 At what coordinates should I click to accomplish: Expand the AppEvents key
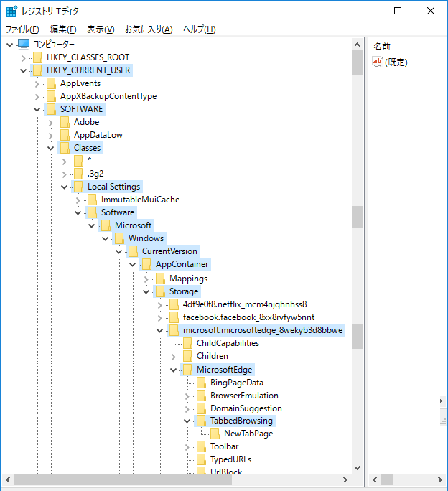coord(37,84)
